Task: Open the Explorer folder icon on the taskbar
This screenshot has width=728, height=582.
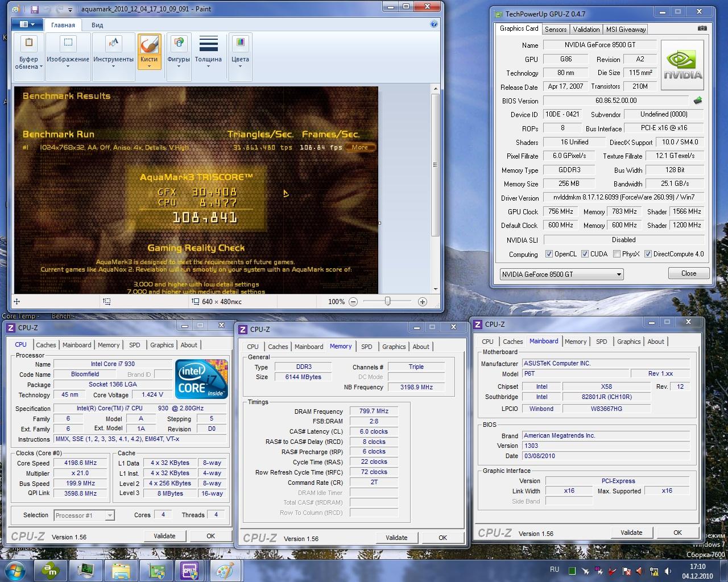Action: [x=121, y=571]
